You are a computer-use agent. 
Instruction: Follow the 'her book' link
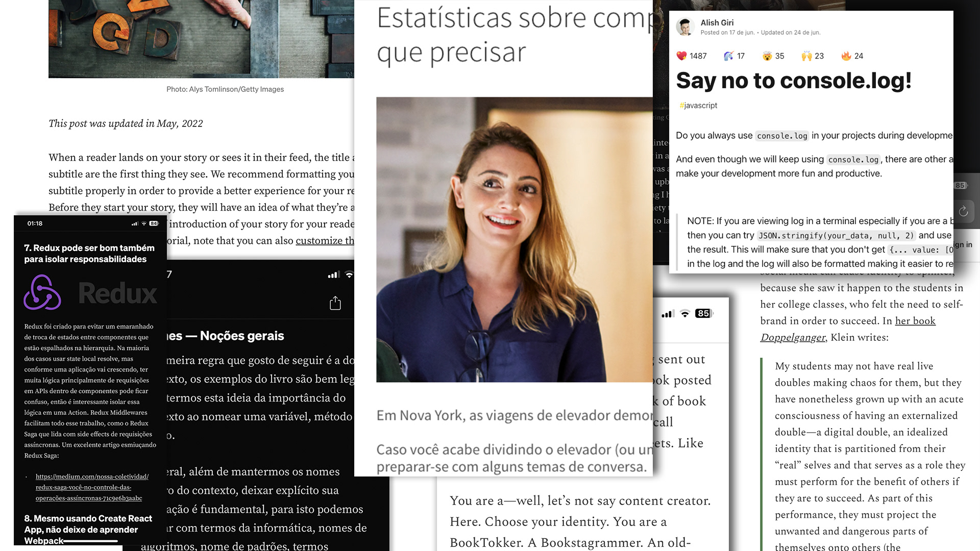pyautogui.click(x=915, y=321)
